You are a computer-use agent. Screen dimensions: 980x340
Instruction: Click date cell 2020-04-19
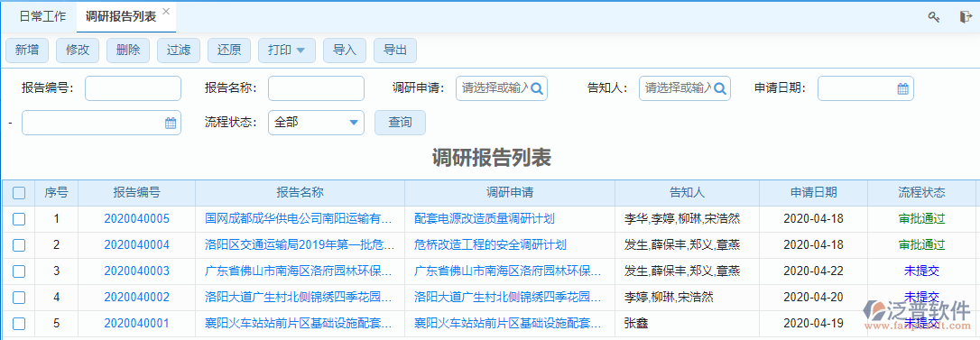click(813, 324)
